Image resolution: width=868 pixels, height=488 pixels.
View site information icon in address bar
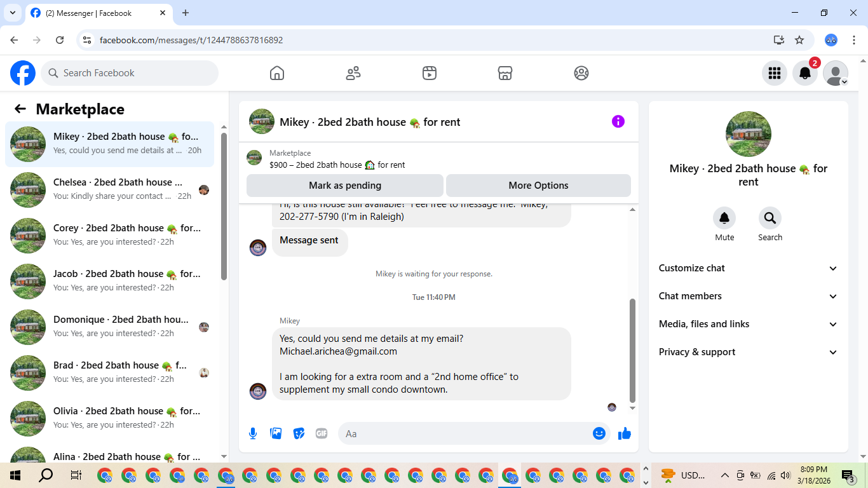[x=88, y=40]
